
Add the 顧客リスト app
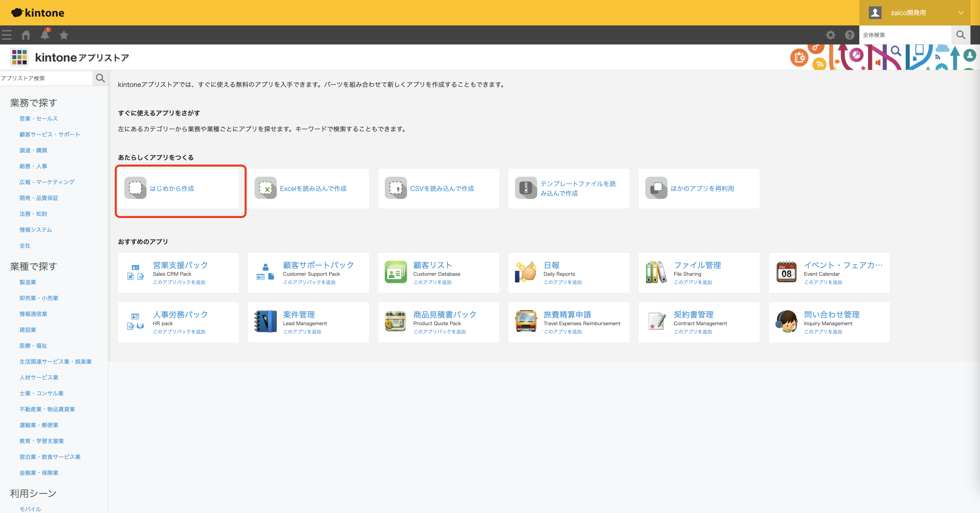click(432, 282)
